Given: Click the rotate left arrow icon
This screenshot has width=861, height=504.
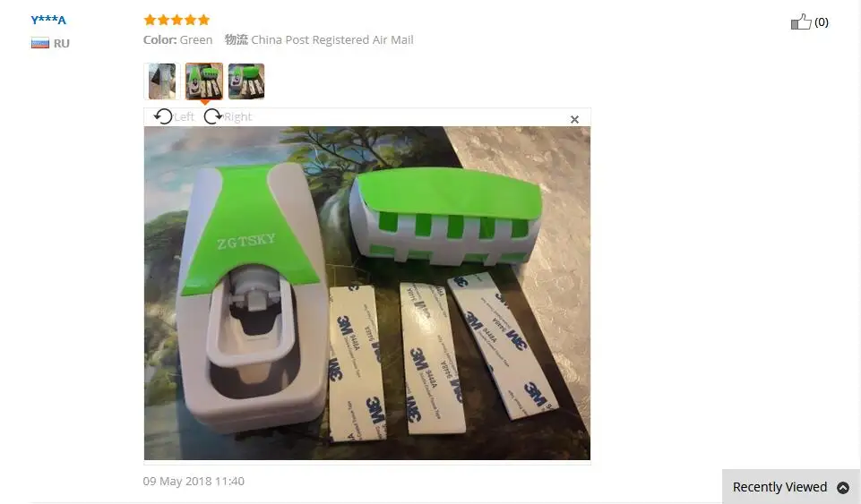Looking at the screenshot, I should click(x=163, y=116).
